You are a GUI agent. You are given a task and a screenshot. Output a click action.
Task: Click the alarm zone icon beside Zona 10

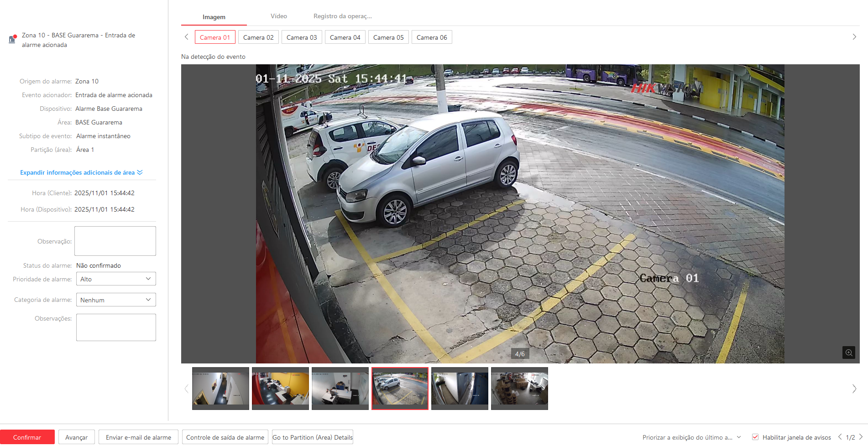12,39
